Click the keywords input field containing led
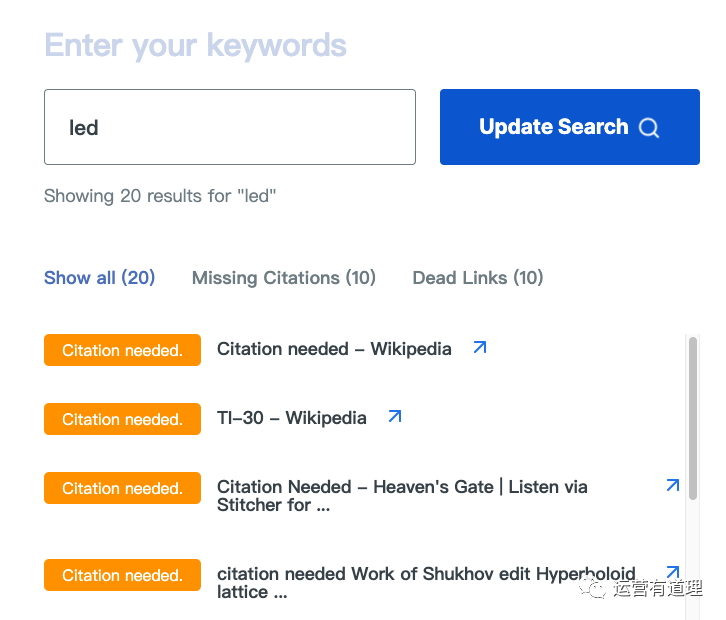The width and height of the screenshot is (726, 620). (x=230, y=127)
